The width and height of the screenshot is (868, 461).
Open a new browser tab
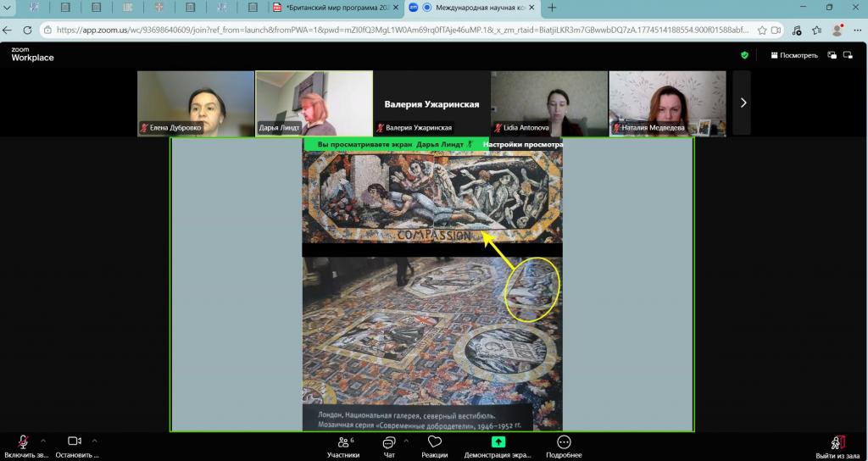[552, 8]
